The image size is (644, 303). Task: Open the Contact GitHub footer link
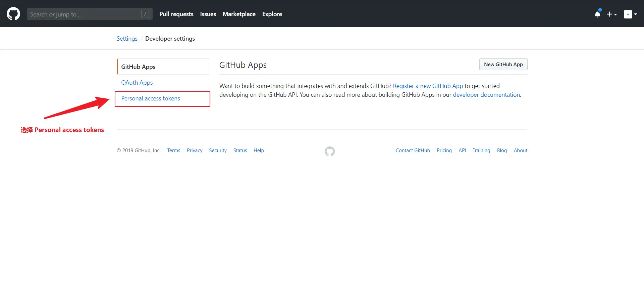[x=413, y=150]
